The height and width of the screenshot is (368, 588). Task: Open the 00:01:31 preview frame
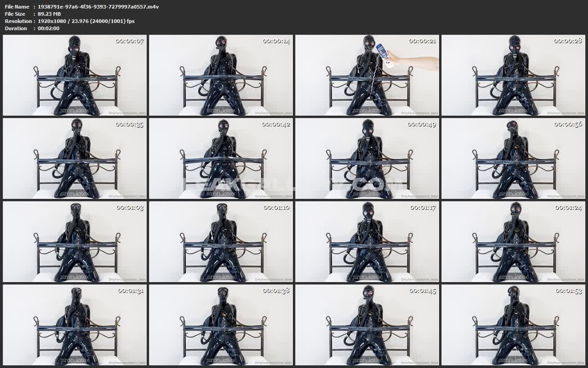(x=75, y=325)
